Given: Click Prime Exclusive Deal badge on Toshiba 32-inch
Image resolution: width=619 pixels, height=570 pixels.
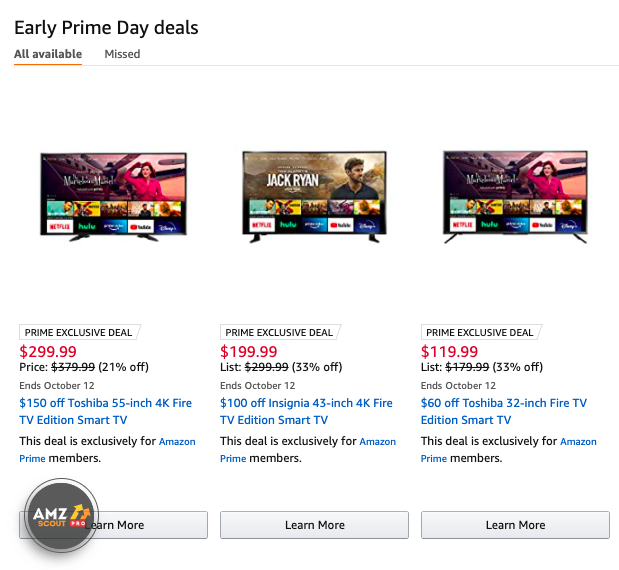Looking at the screenshot, I should click(480, 332).
